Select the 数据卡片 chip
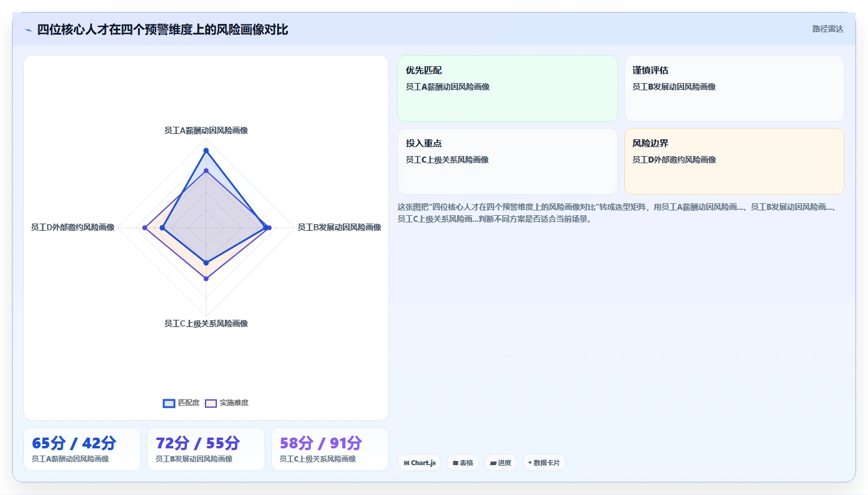Viewport: 868px width, 495px height. [x=544, y=463]
